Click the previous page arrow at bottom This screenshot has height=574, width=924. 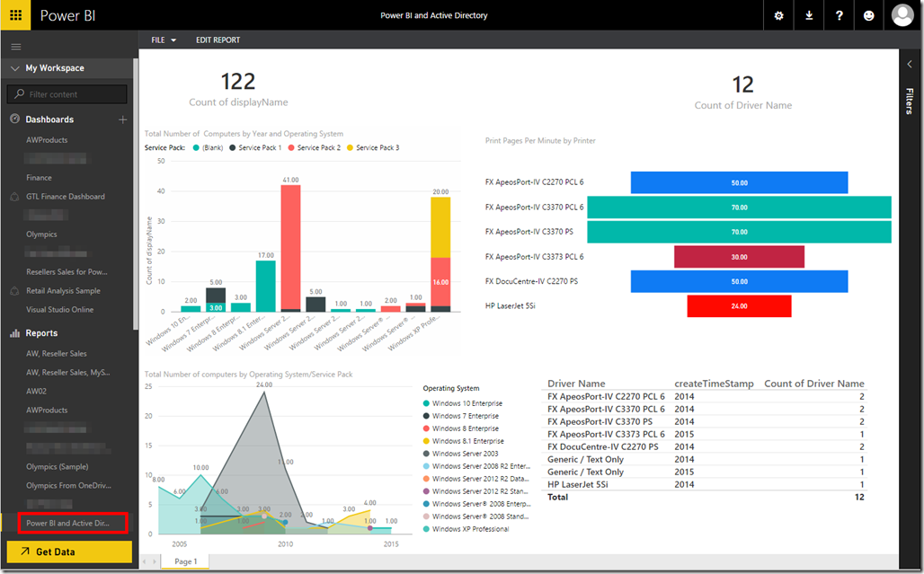pos(145,561)
